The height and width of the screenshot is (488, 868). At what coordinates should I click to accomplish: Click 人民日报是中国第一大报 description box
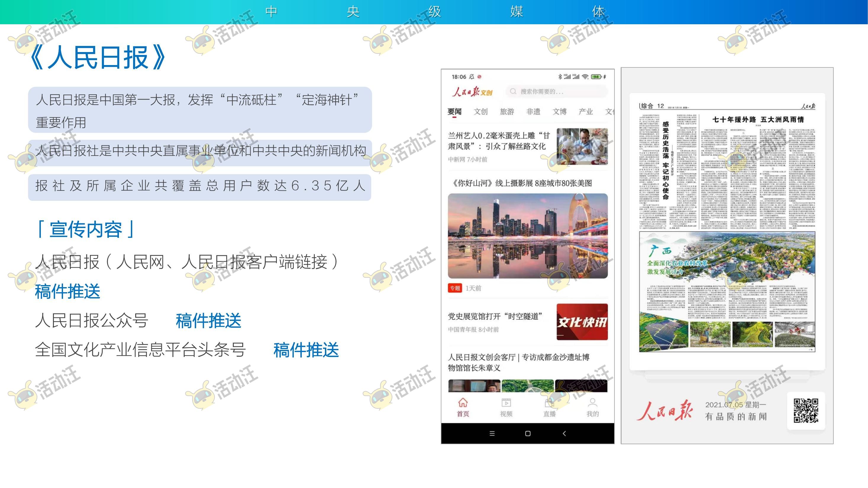(x=200, y=110)
